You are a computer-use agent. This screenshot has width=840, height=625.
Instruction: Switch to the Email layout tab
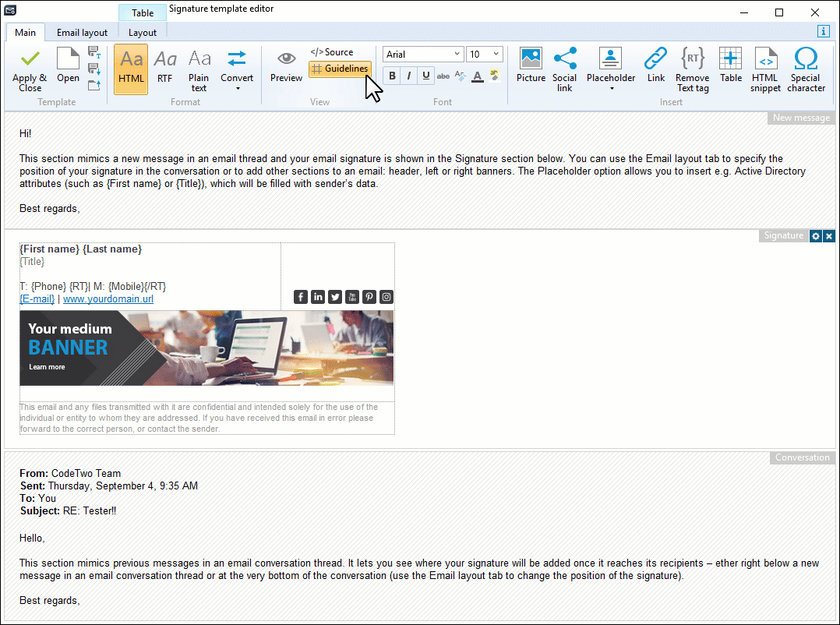(x=82, y=33)
